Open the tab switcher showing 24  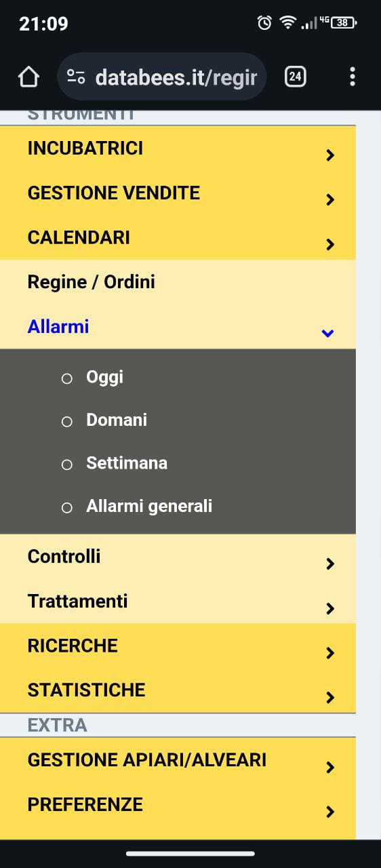click(x=295, y=77)
